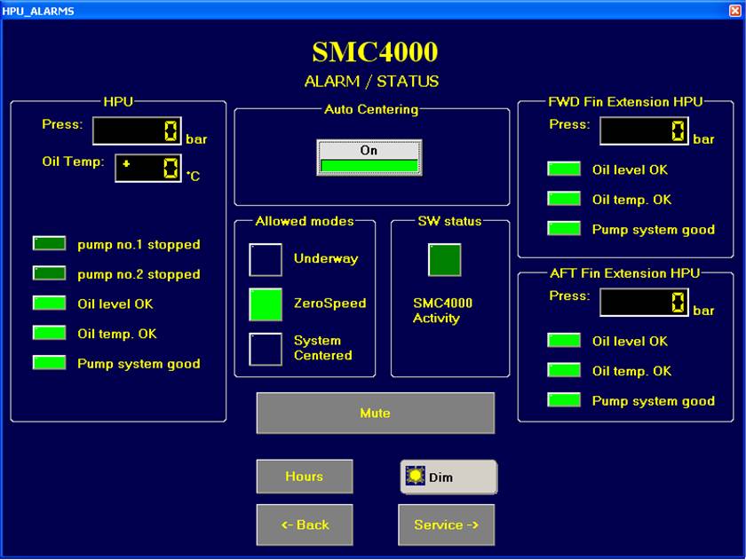This screenshot has width=746, height=560.
Task: Click HPU Pump system good indicator
Action: pyautogui.click(x=50, y=363)
